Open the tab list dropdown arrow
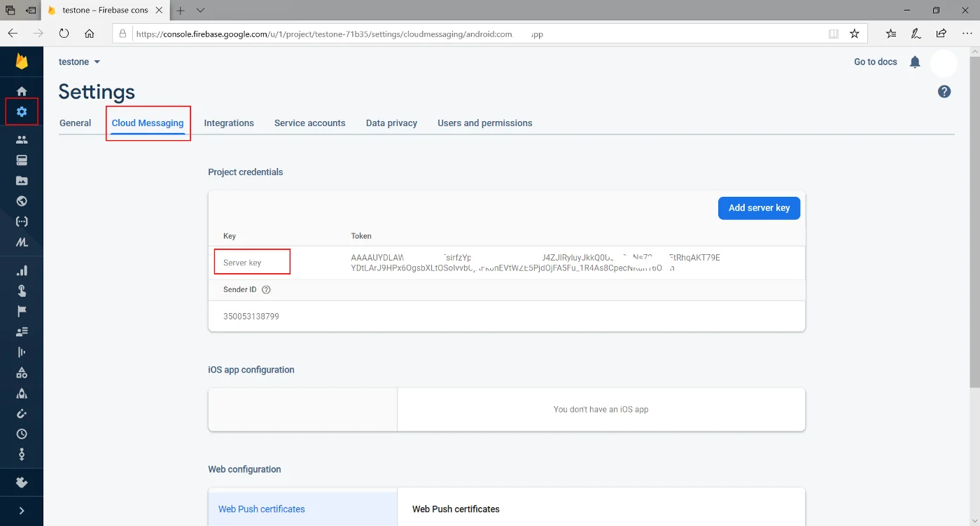This screenshot has width=980, height=526. (x=201, y=11)
